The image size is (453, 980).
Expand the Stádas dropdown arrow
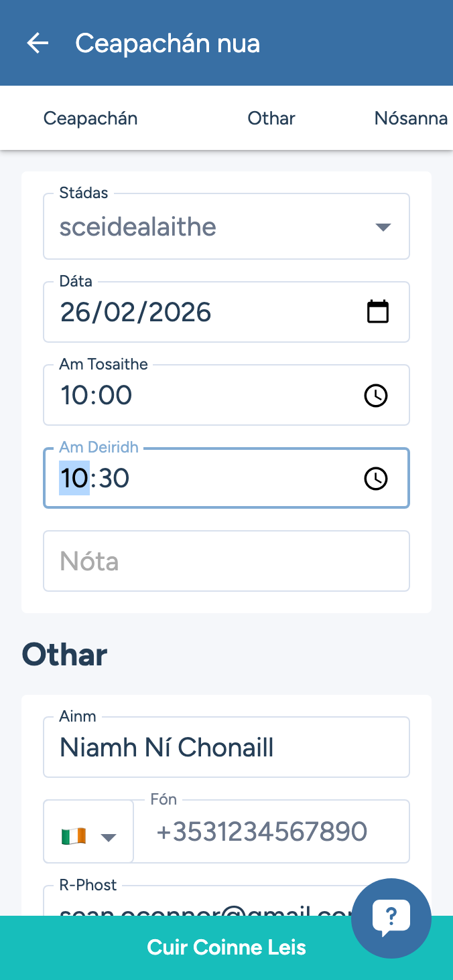(x=383, y=227)
